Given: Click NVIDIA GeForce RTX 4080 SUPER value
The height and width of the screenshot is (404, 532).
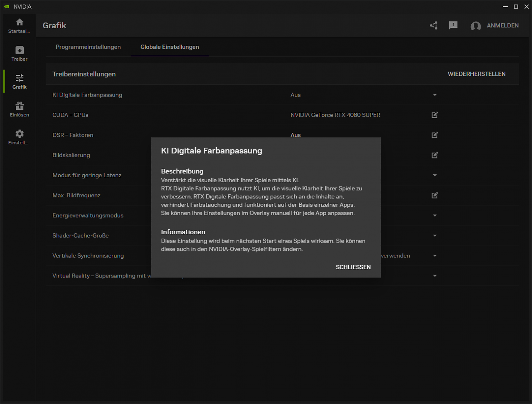Looking at the screenshot, I should click(335, 115).
